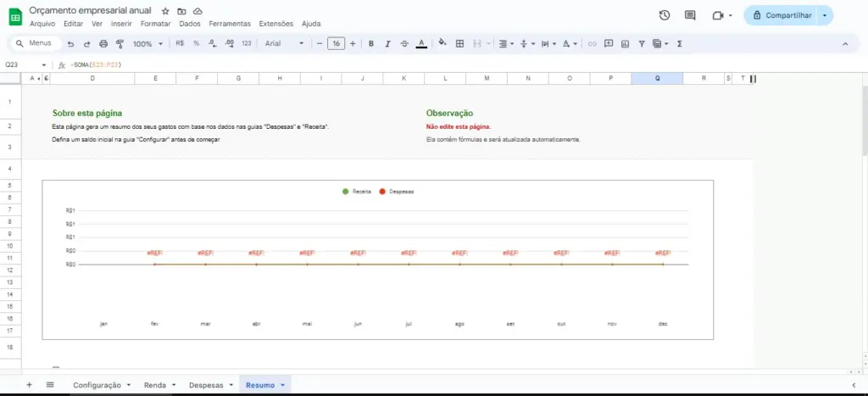This screenshot has width=868, height=396.
Task: Decrease decimal places
Action: [x=212, y=43]
